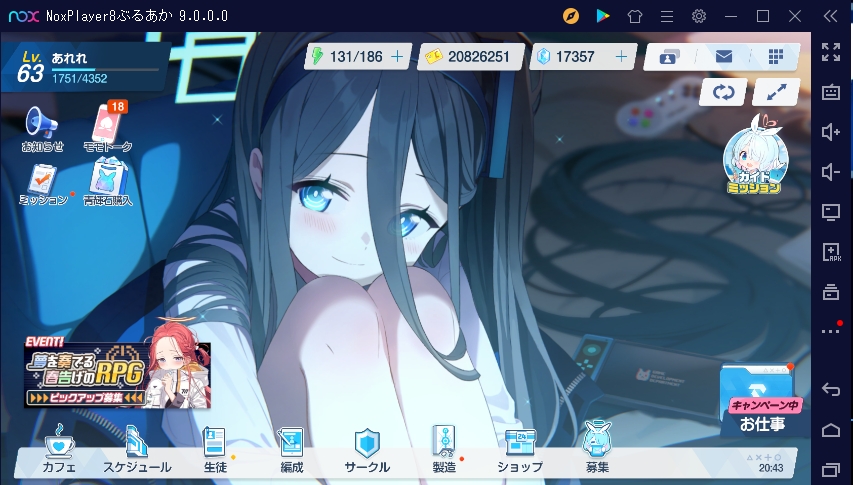Open the grid menu icon

click(x=776, y=57)
